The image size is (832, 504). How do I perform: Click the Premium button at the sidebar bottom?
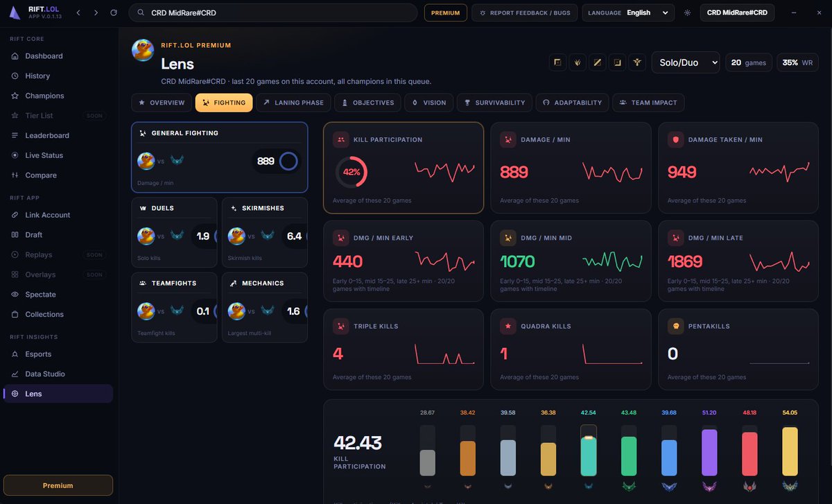pos(58,485)
